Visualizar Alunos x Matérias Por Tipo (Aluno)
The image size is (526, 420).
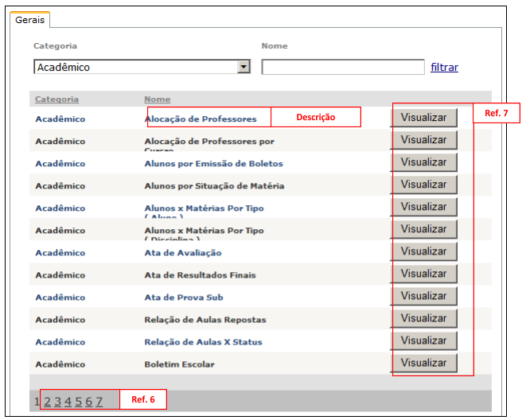click(x=424, y=207)
